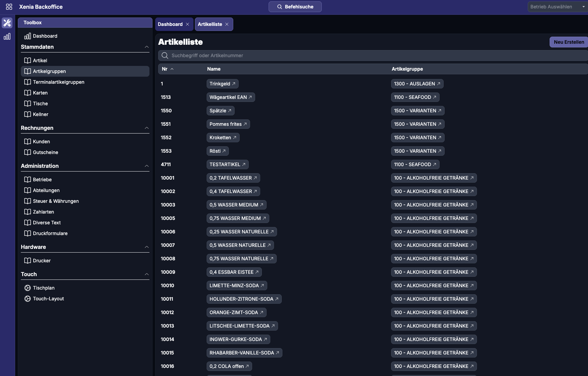
Task: Close the Dashboard tab with its X
Action: 187,24
